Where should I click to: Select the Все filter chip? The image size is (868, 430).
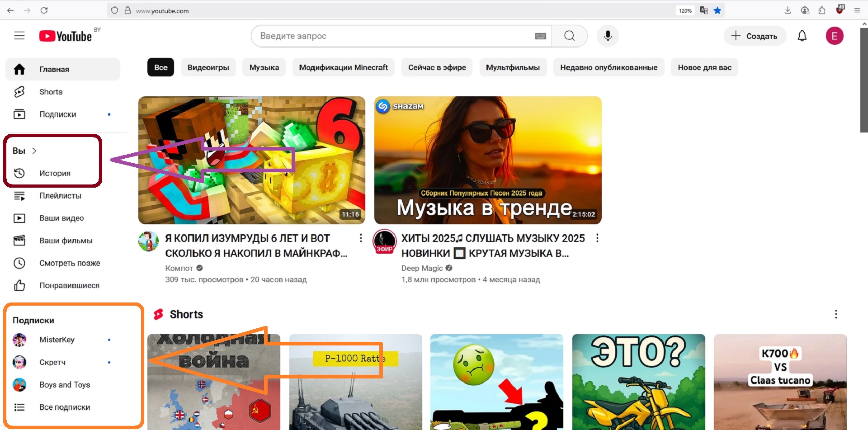tap(160, 67)
